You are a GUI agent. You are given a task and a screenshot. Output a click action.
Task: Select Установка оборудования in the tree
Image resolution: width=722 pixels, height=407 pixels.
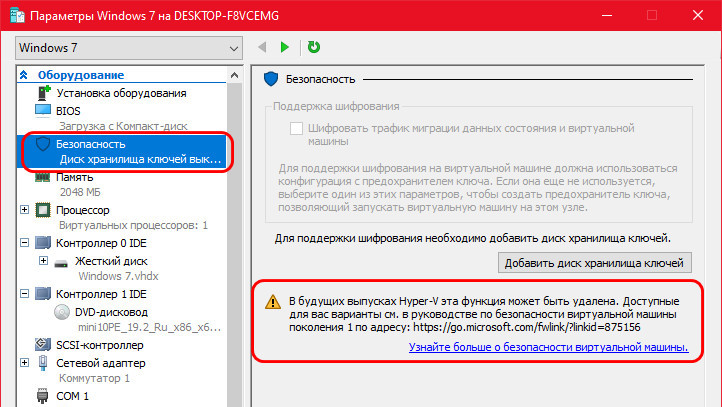point(121,93)
